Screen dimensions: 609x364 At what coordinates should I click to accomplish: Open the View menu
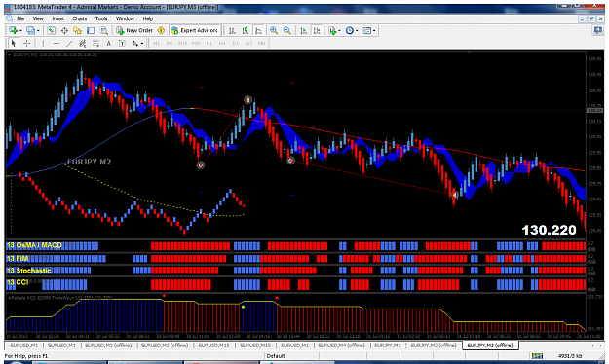click(38, 18)
